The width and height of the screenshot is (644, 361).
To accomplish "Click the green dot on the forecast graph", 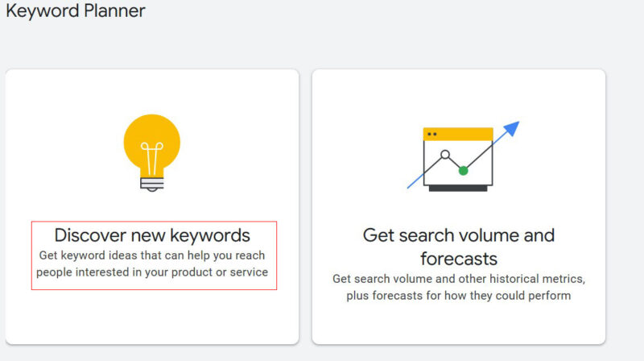I will [x=463, y=170].
